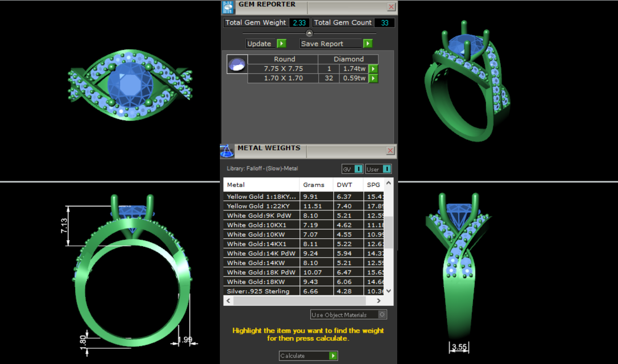
Task: Click the Metal Weights panel icon
Action: (227, 151)
